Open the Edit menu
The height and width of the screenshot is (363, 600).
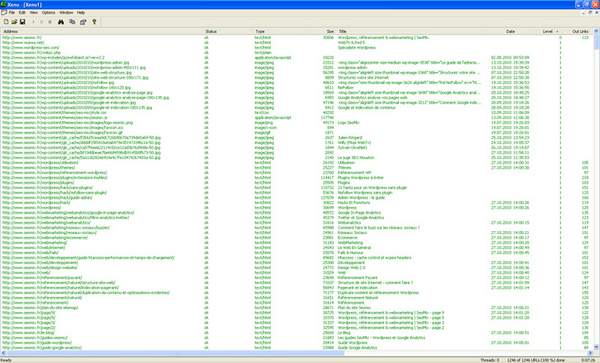(x=22, y=13)
